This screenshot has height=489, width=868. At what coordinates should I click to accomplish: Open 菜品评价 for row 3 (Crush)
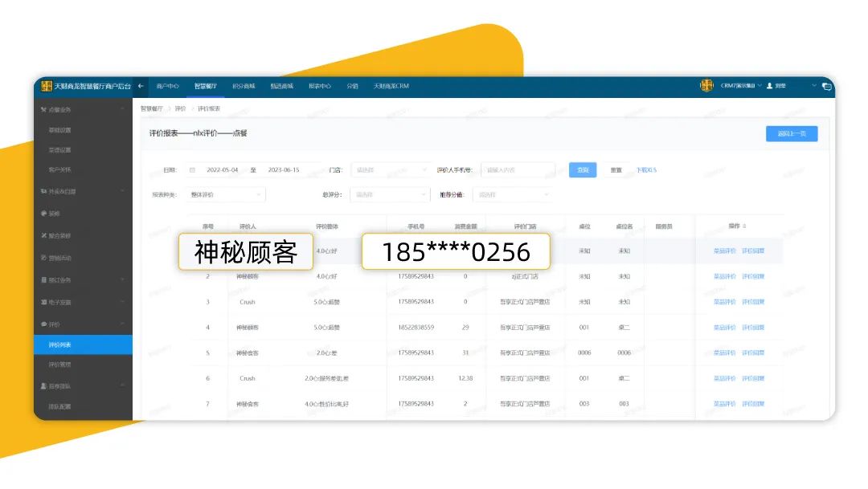725,302
